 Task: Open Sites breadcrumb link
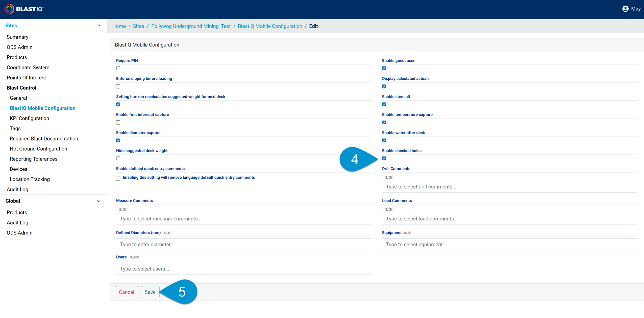pyautogui.click(x=138, y=26)
